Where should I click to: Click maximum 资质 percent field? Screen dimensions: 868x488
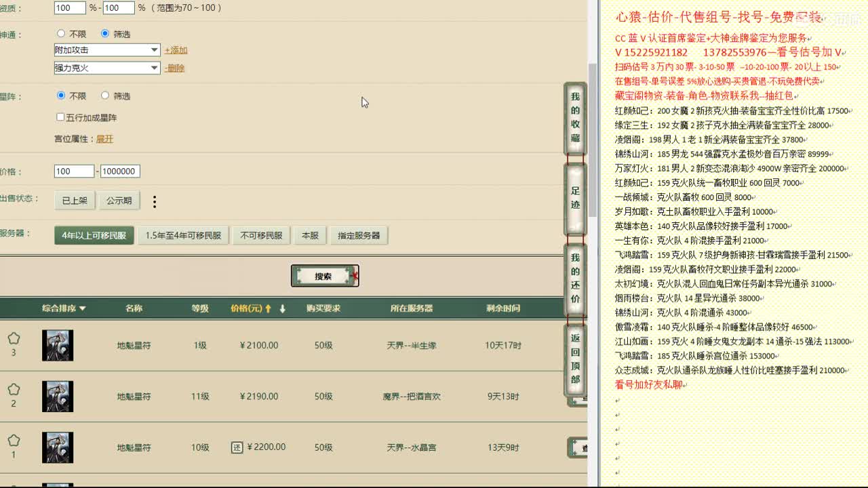point(119,8)
